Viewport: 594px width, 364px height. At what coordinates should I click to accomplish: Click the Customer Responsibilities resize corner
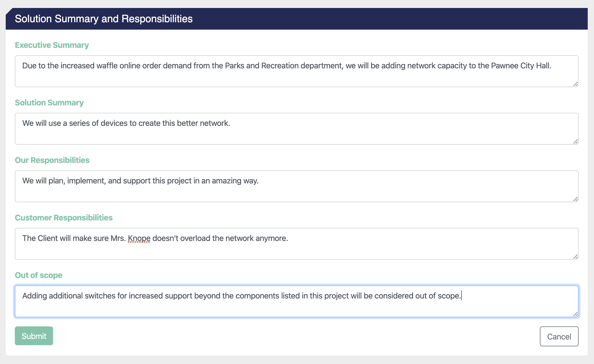pos(575,257)
